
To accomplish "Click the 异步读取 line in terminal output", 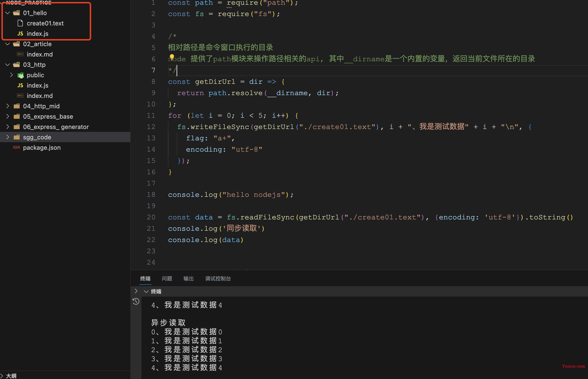I will pyautogui.click(x=168, y=323).
